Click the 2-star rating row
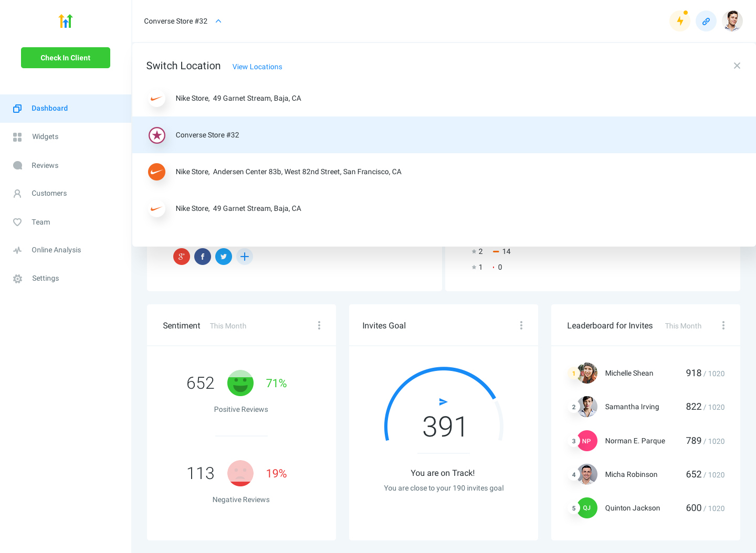756x553 pixels. click(x=491, y=252)
